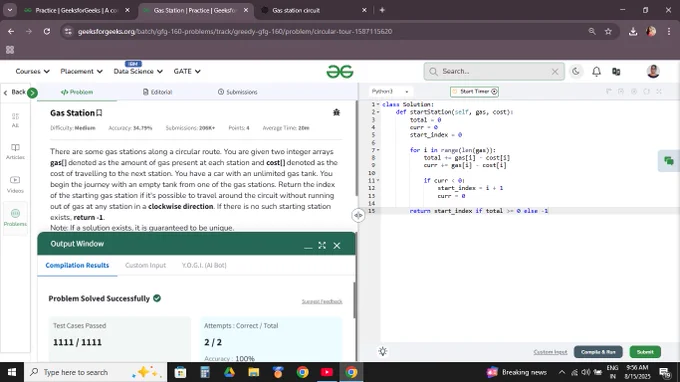680x382 pixels.
Task: Select the Custom Input tab
Action: click(x=145, y=265)
